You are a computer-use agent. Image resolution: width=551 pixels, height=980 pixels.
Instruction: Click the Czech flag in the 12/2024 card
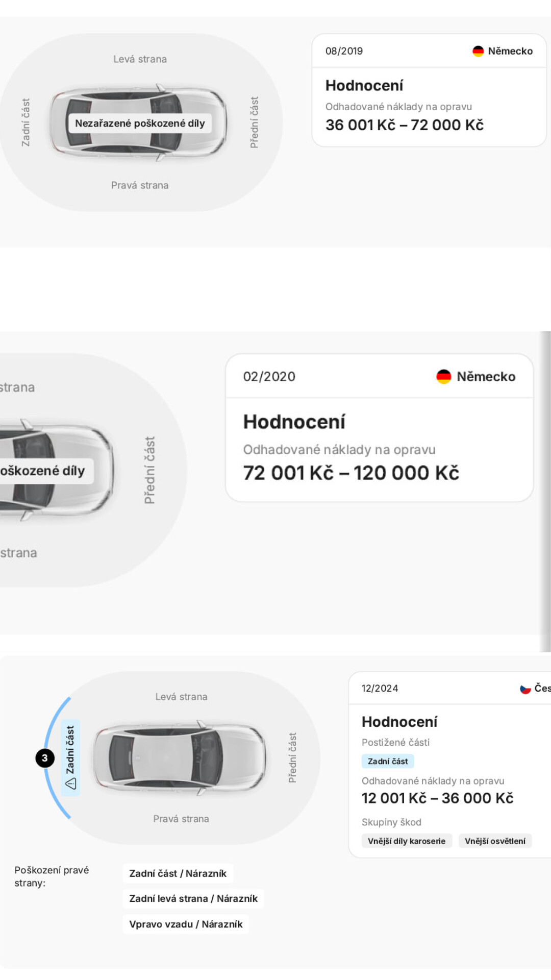point(525,689)
